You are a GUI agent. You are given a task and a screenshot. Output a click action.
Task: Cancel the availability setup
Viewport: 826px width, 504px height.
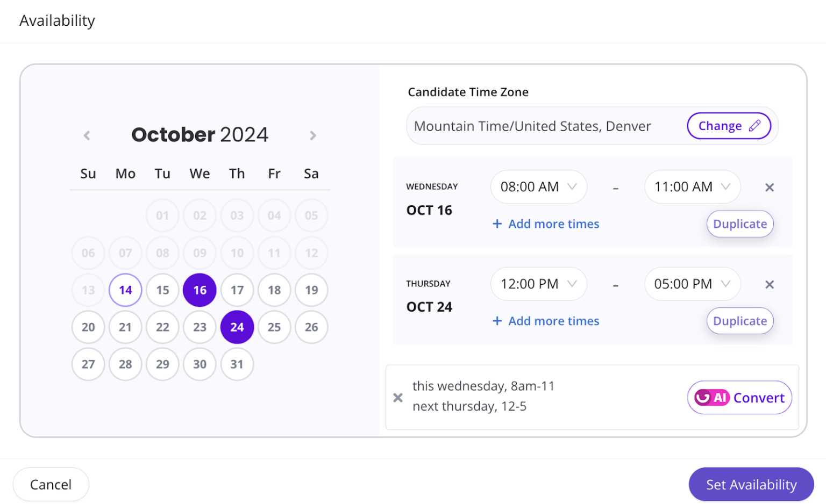tap(51, 484)
